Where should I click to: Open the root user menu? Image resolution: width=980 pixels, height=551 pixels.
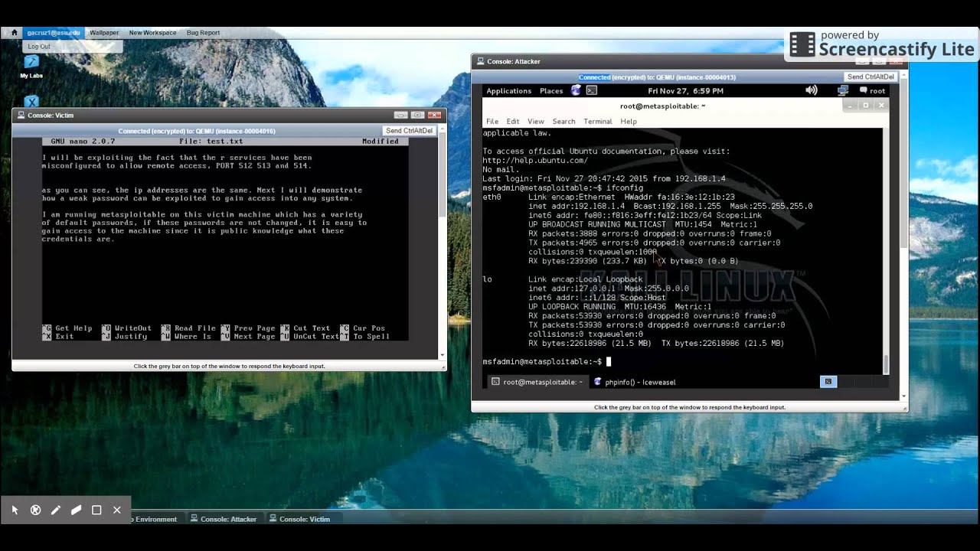872,91
